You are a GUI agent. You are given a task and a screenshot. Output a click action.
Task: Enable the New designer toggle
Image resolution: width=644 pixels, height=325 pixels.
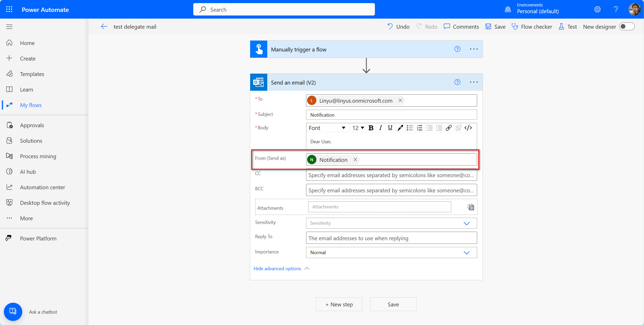click(x=627, y=26)
